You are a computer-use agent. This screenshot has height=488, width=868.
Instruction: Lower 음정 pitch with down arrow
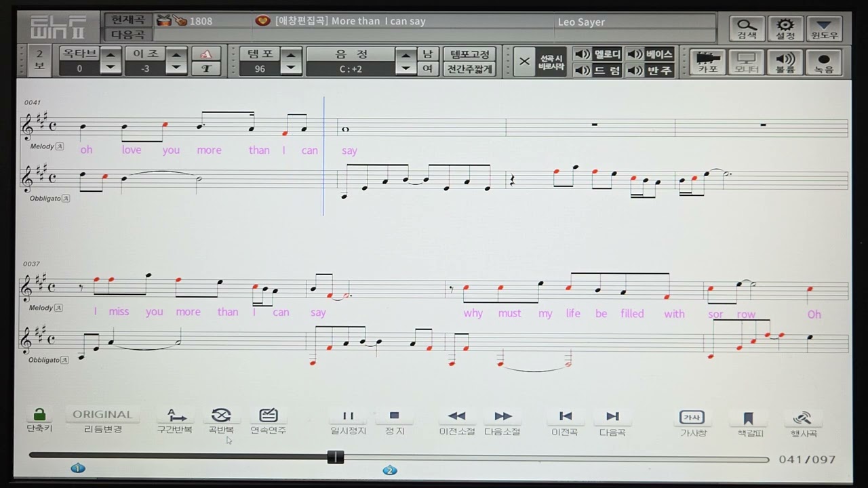pos(406,68)
